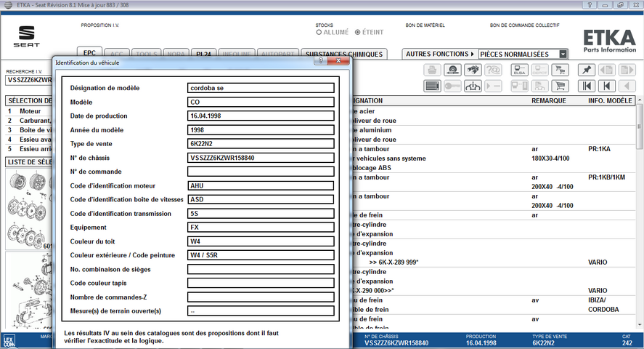This screenshot has width=644, height=349.
Task: Click the boîte de vitesses code field ASD
Action: [261, 199]
